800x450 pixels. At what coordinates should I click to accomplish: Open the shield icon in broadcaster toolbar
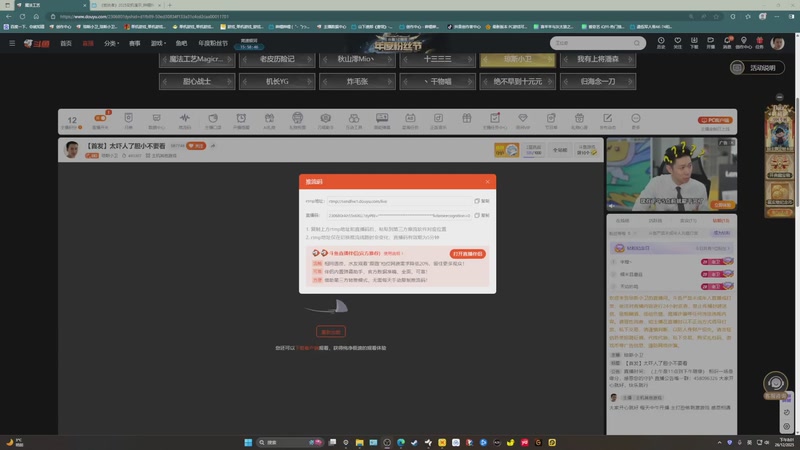tap(129, 120)
